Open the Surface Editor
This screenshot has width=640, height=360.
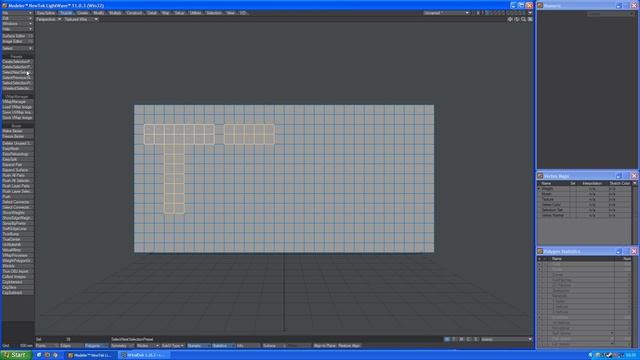click(17, 36)
